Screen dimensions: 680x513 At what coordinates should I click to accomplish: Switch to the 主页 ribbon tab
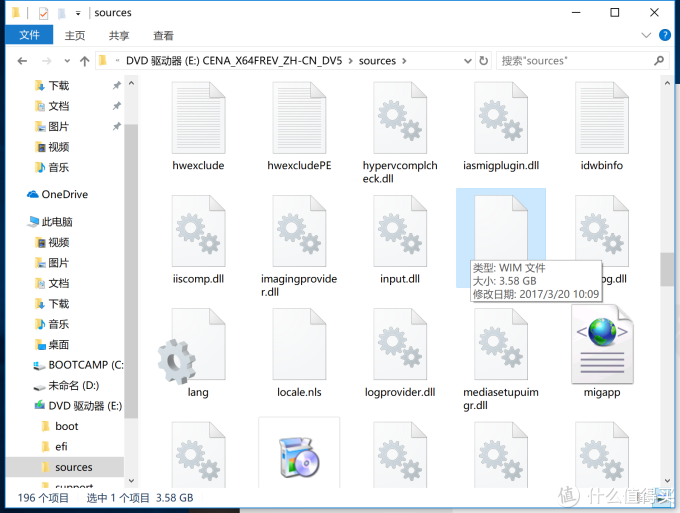[x=75, y=35]
